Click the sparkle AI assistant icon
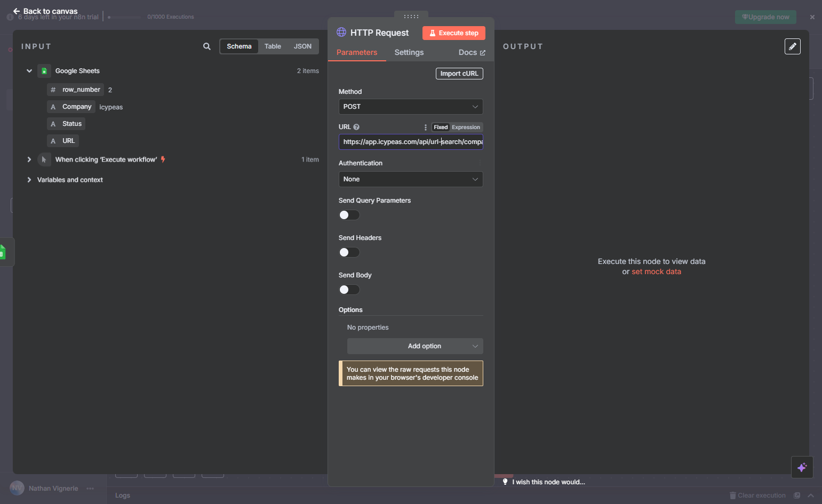Screen dimensions: 822x504 coord(802,468)
